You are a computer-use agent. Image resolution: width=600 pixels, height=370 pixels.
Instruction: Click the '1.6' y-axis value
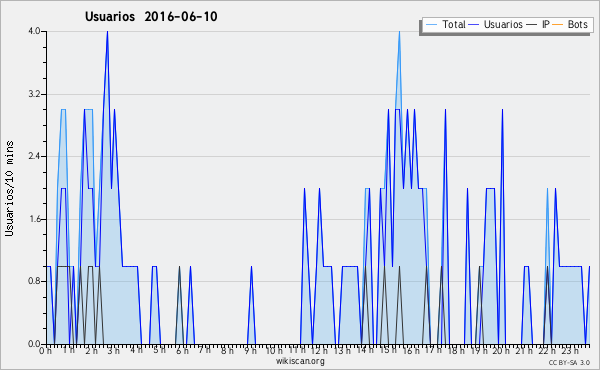[x=35, y=219]
